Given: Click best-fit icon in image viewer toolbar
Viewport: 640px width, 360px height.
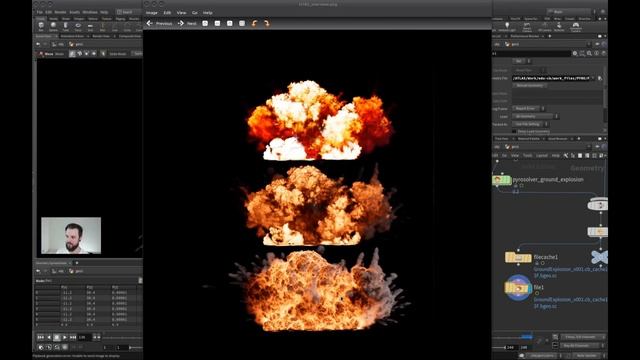Looking at the screenshot, I should [242, 24].
